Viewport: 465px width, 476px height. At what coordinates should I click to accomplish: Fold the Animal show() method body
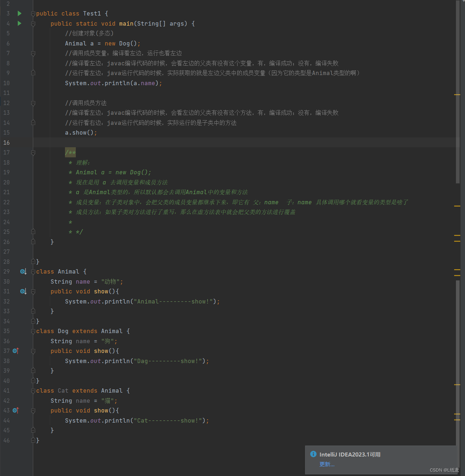33,292
